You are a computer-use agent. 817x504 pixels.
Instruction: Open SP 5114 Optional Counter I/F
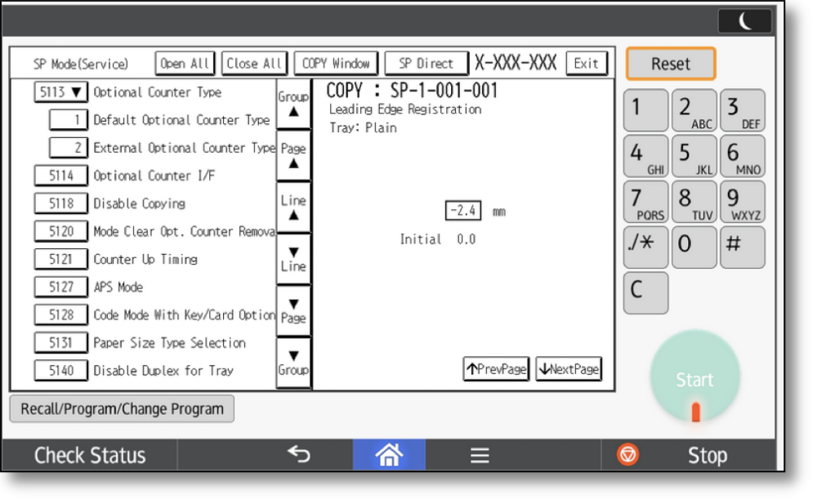61,176
